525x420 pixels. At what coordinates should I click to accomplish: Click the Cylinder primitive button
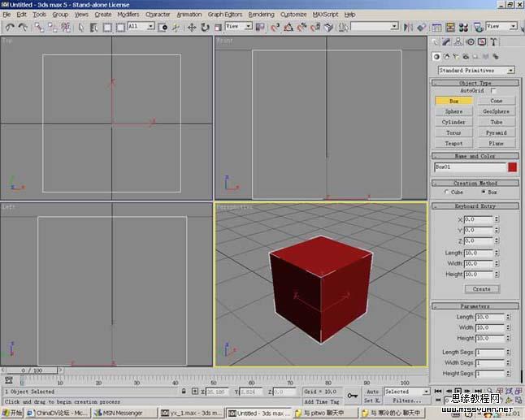point(453,122)
